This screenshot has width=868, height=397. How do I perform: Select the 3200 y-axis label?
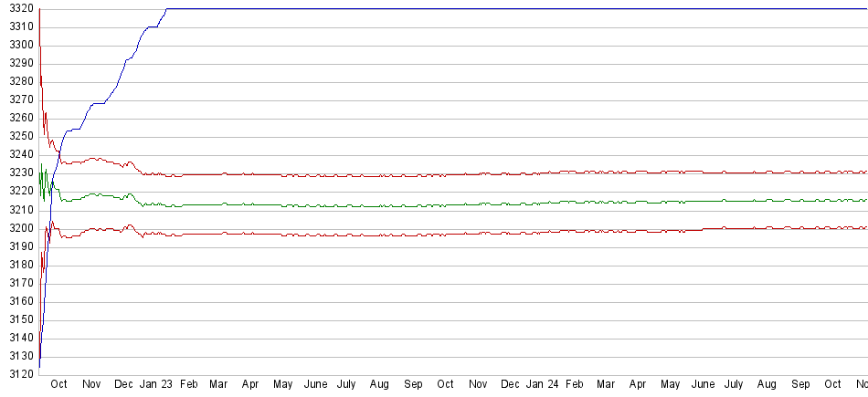[x=21, y=228]
